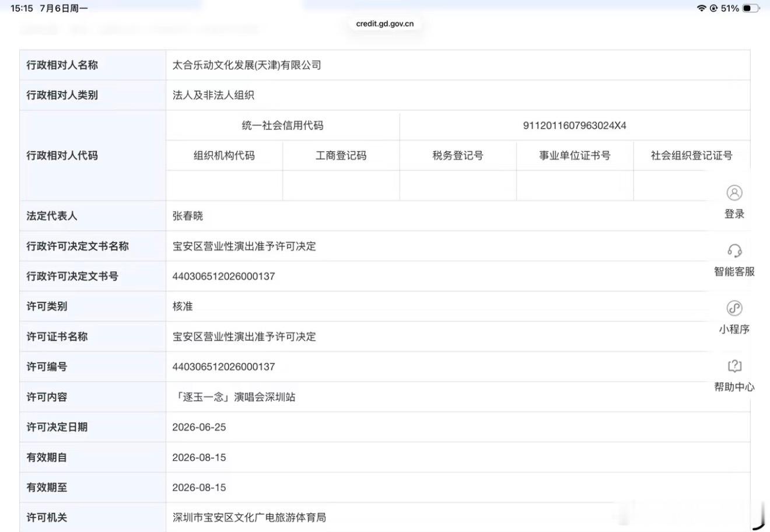Tap the 51% battery percentage text
The image size is (770, 532).
(x=730, y=8)
